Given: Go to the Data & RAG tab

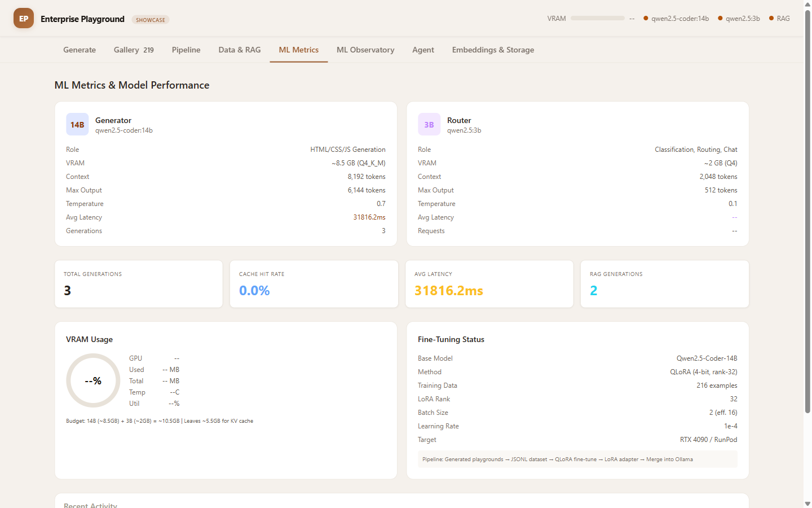Looking at the screenshot, I should [240, 50].
